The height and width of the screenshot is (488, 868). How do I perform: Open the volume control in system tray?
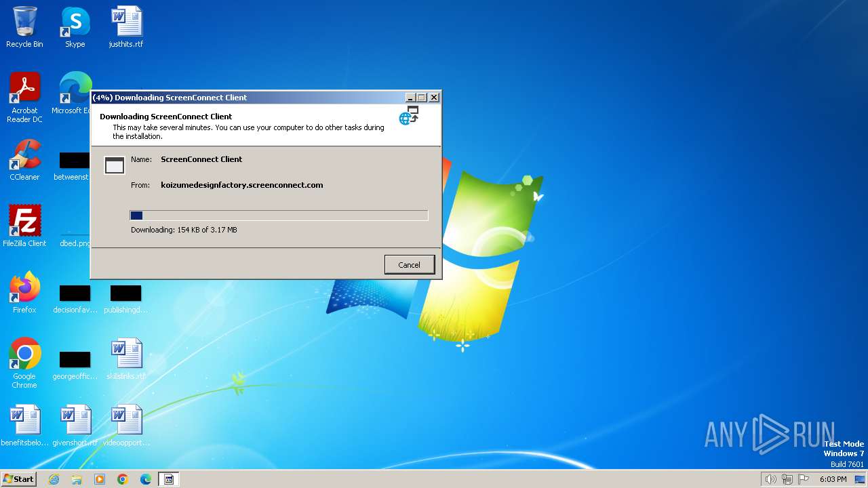click(770, 479)
